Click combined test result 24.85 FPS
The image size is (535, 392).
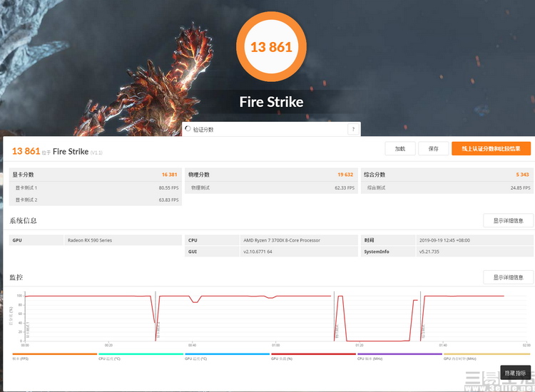520,188
